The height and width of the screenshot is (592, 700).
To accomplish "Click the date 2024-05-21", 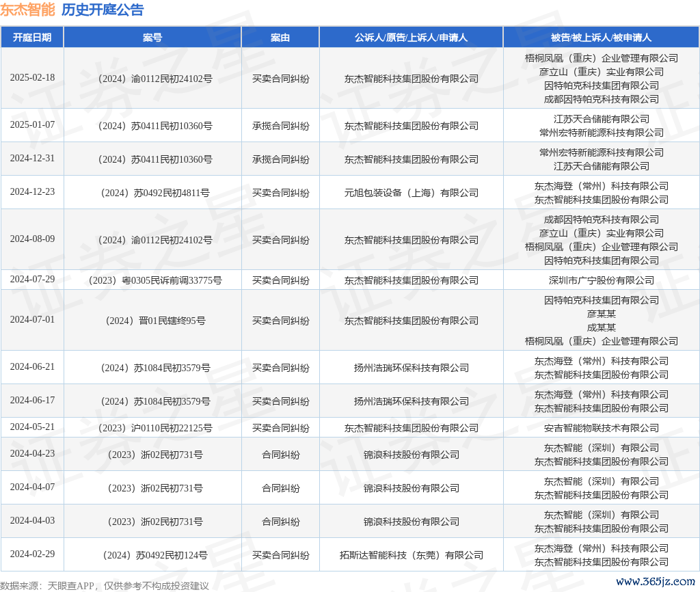I will click(x=32, y=427).
